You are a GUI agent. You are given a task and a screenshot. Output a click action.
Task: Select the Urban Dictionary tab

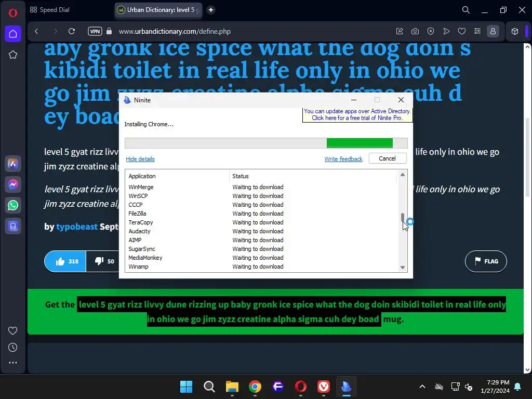tap(158, 10)
